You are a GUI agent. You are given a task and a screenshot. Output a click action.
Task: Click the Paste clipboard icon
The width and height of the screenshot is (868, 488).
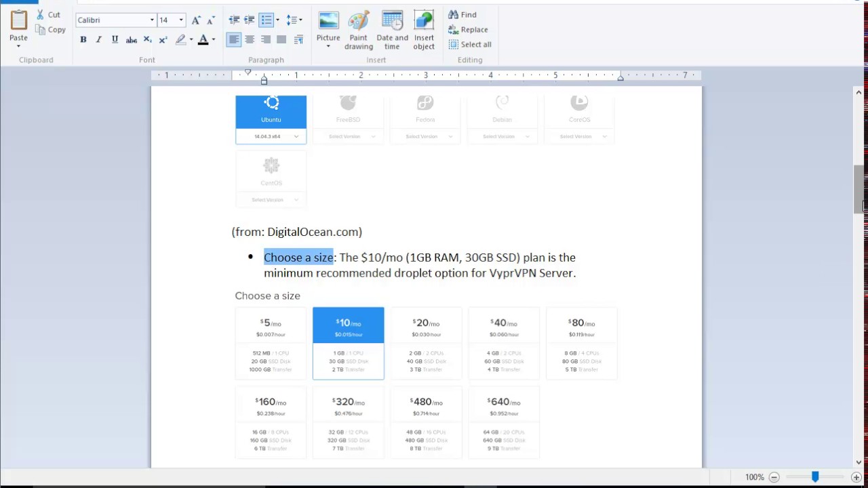coord(19,20)
